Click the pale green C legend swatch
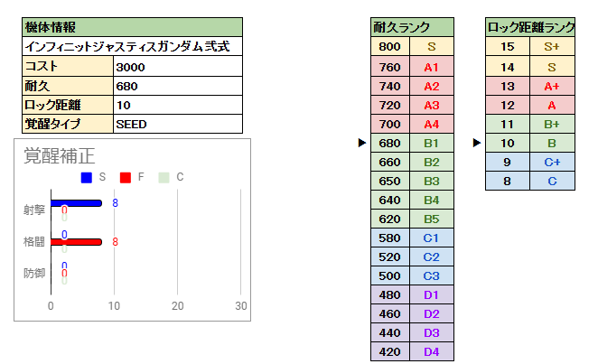598x364 pixels. pyautogui.click(x=164, y=178)
